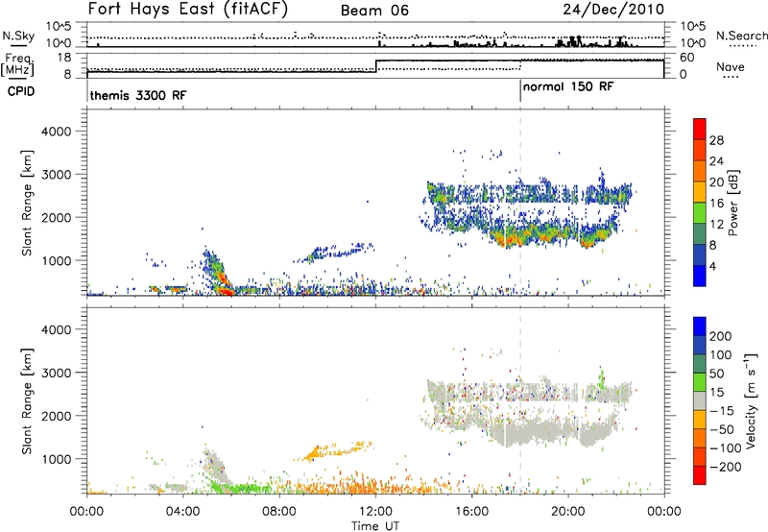Screen dimensions: 768x532
Task: Click the 'Slant Range [km]' label of power panel
Action: 27,203
